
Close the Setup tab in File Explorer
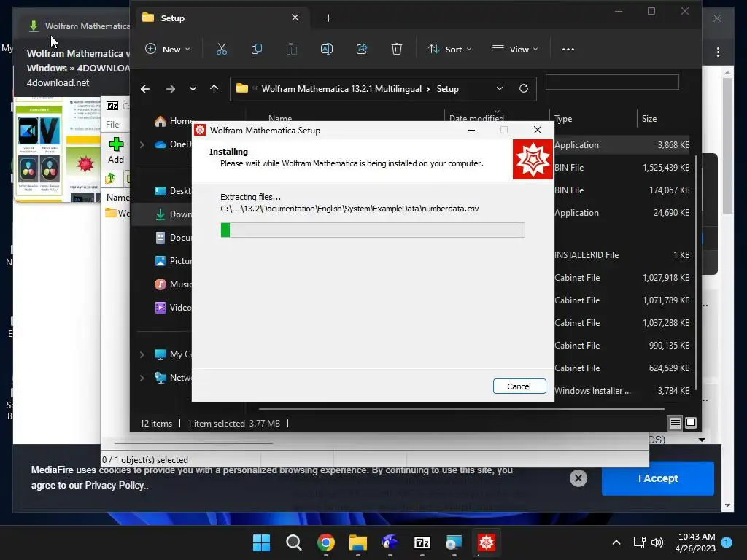pyautogui.click(x=295, y=17)
